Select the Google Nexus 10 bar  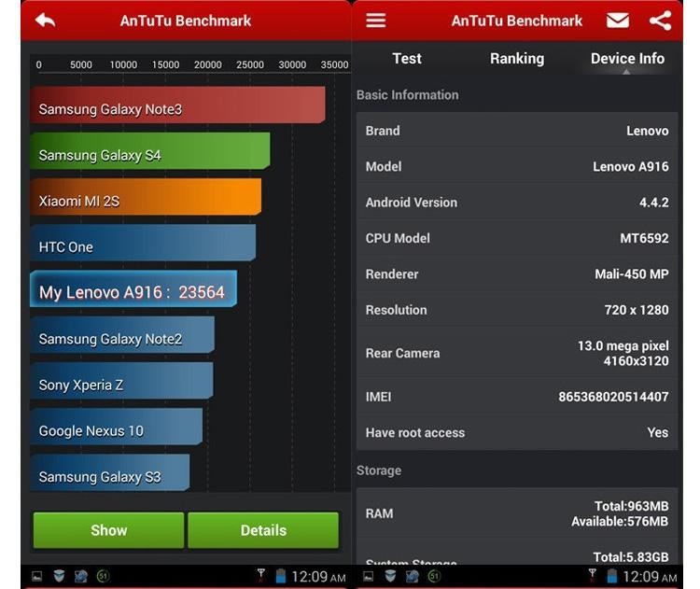(116, 428)
